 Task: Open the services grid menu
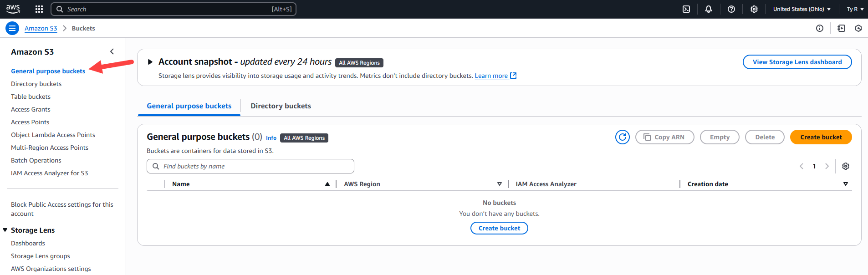pos(39,9)
